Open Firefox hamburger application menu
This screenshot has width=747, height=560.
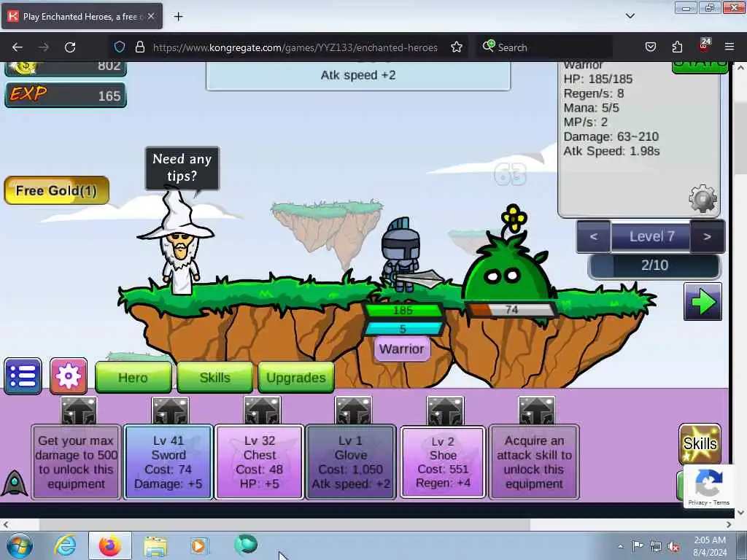coord(729,47)
